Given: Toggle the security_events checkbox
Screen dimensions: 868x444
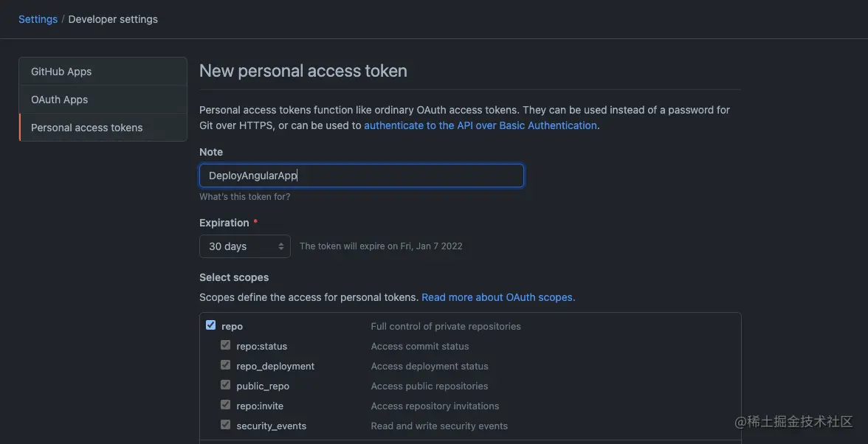Looking at the screenshot, I should pos(226,425).
